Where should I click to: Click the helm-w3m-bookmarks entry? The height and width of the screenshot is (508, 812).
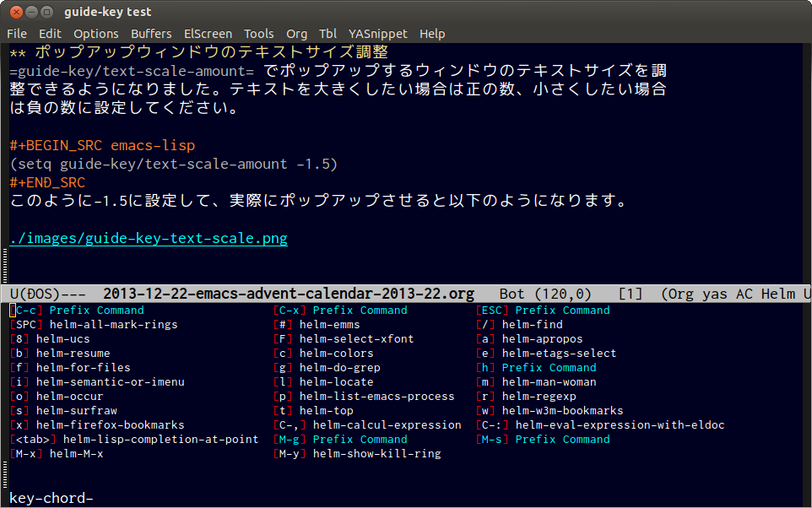[x=549, y=411]
